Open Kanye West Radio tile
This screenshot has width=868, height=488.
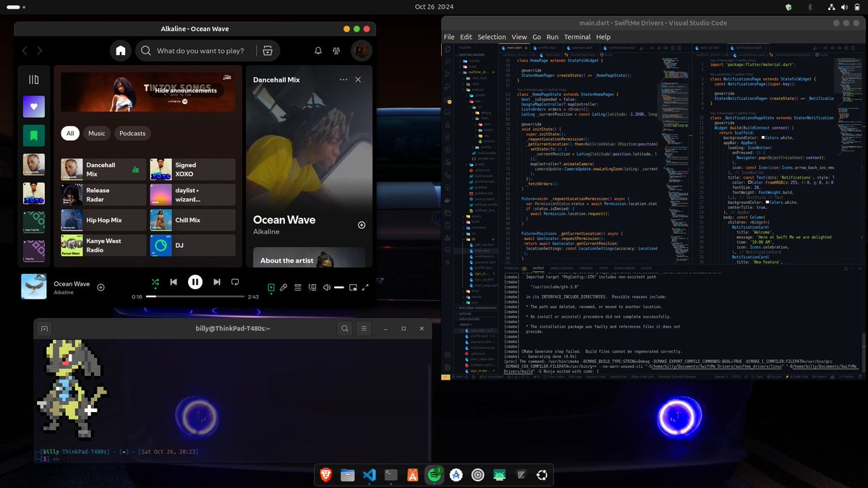[x=103, y=246]
